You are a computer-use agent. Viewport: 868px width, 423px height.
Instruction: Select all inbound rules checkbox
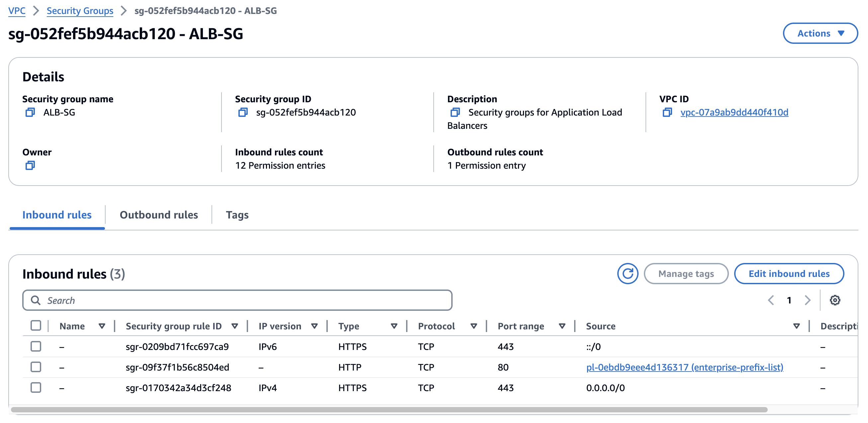click(36, 326)
